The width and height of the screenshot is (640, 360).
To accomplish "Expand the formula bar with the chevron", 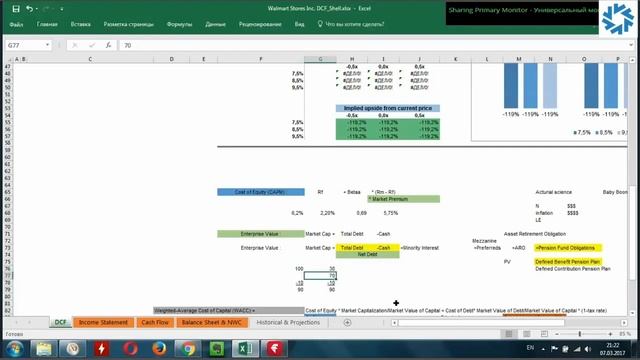I will coord(631,45).
